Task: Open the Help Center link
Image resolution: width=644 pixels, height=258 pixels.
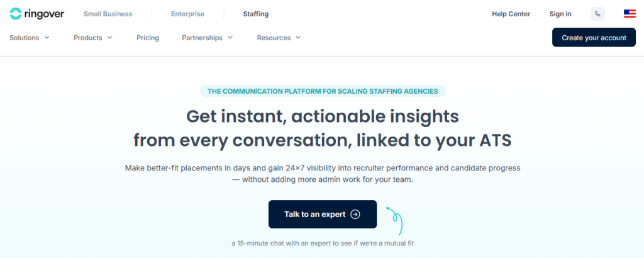Action: pyautogui.click(x=511, y=14)
